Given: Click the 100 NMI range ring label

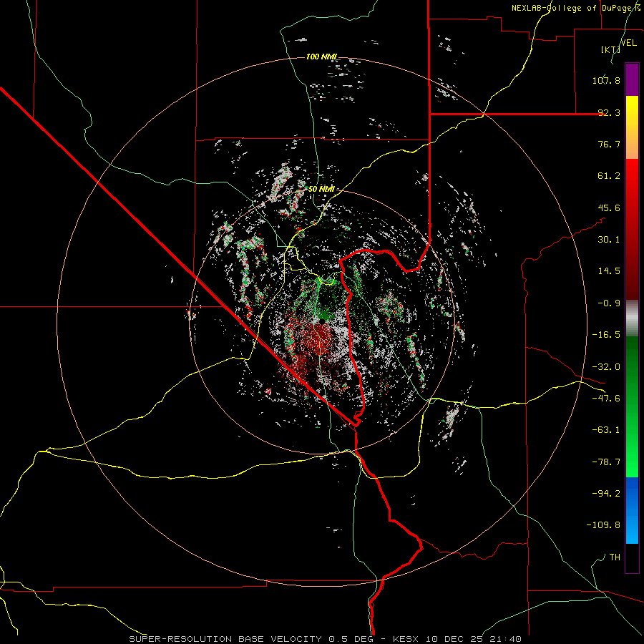Looking at the screenshot, I should click(x=321, y=57).
